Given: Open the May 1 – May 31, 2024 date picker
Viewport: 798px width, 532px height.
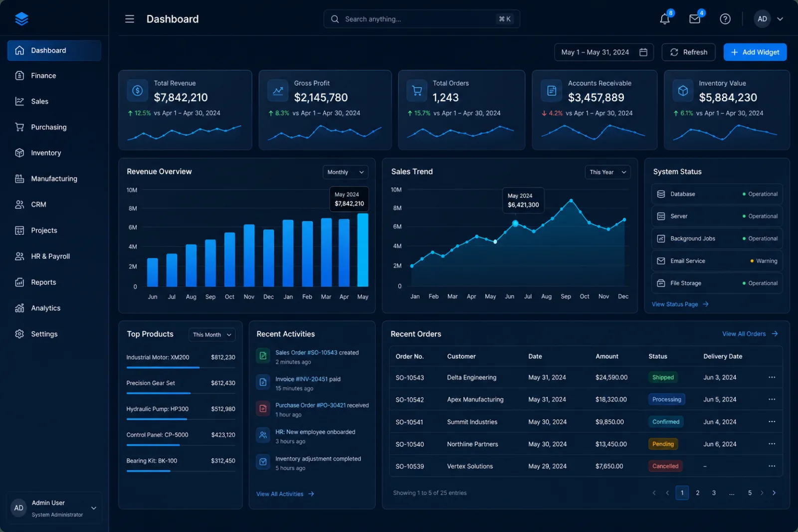Looking at the screenshot, I should (604, 52).
